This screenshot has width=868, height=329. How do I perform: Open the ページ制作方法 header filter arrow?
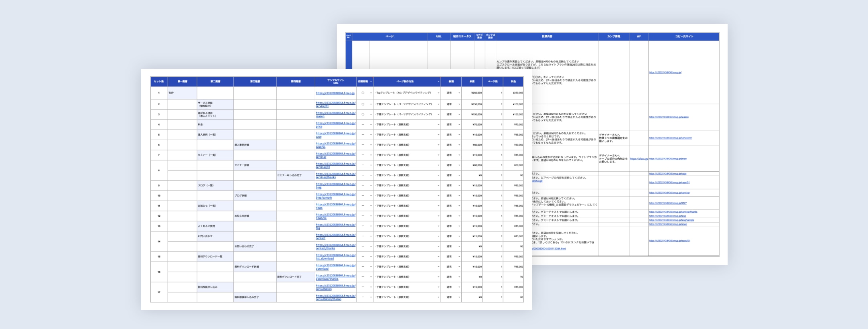point(438,81)
